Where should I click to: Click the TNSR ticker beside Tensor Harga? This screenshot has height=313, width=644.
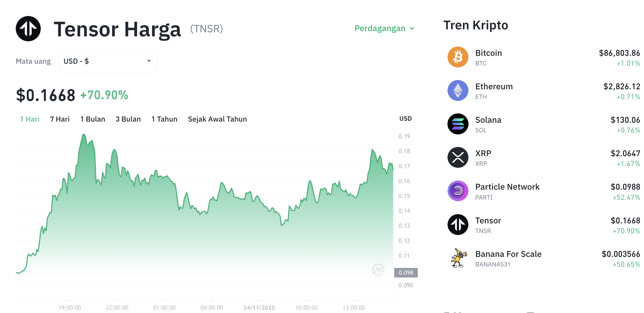207,29
